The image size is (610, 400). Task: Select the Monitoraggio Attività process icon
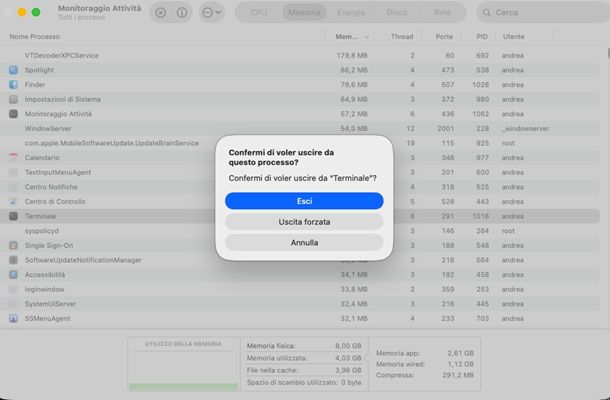point(13,114)
